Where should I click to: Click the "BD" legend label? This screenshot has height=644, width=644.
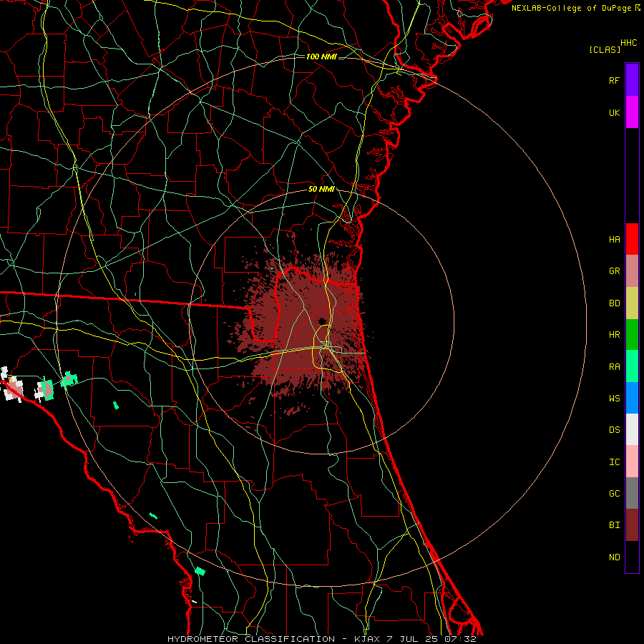click(615, 303)
